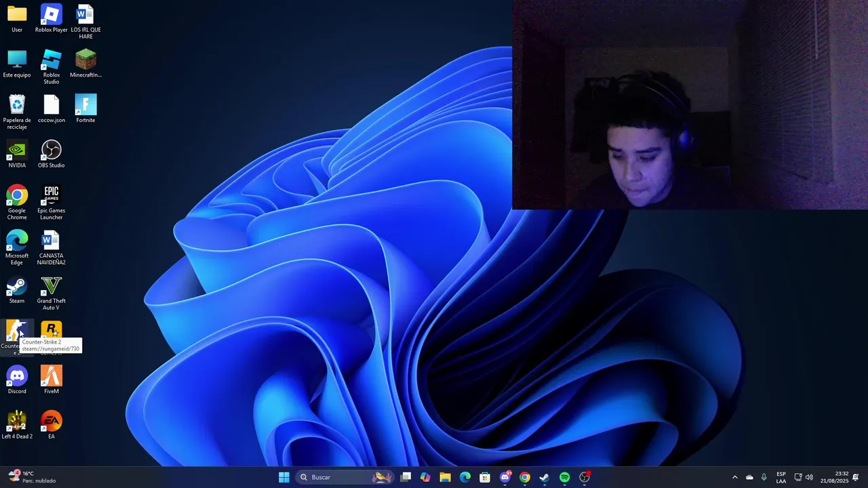Select the EA app desktop shortcut

pos(52,426)
